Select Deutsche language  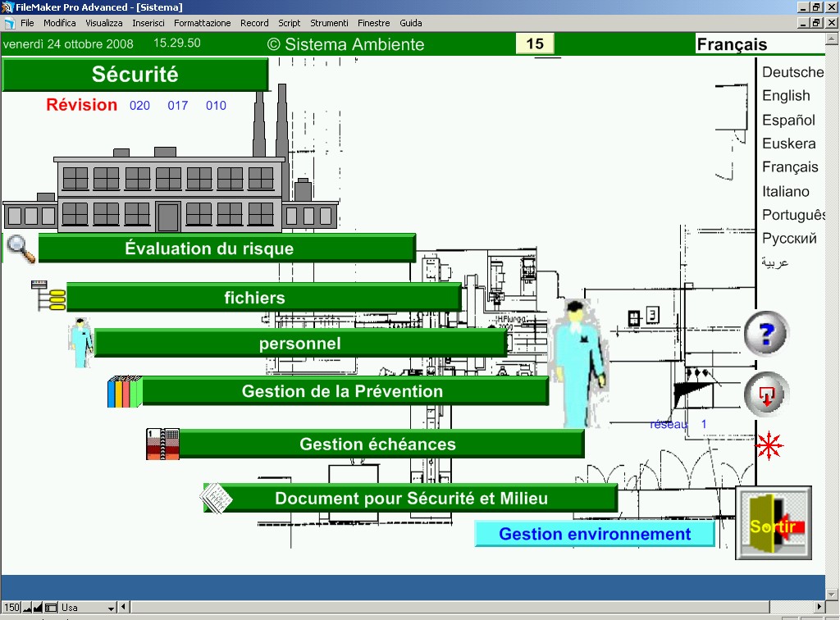click(793, 72)
